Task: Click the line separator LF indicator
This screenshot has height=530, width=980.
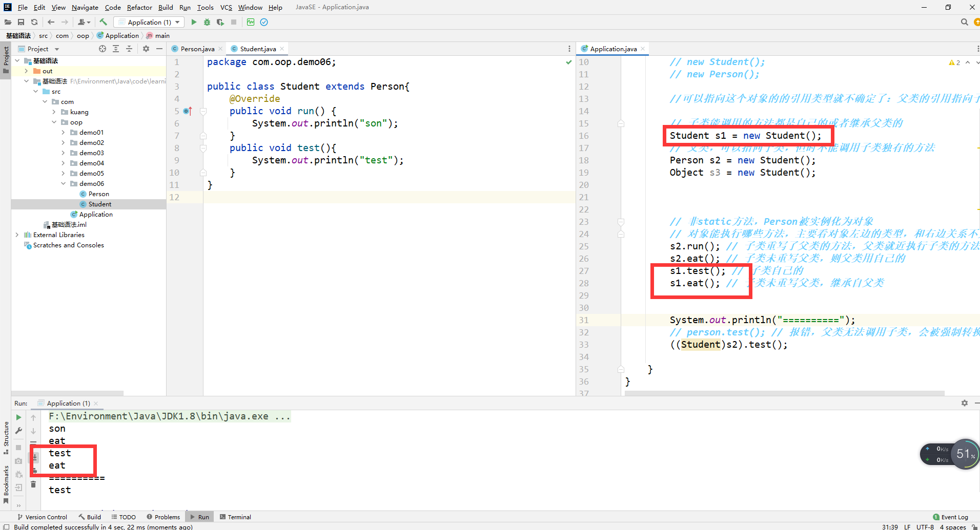Action: (907, 526)
